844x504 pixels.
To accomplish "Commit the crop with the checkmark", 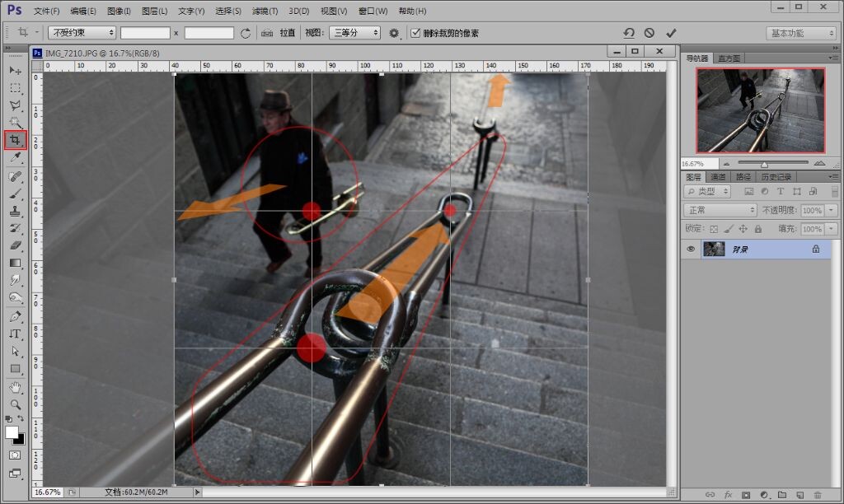I will (x=671, y=33).
